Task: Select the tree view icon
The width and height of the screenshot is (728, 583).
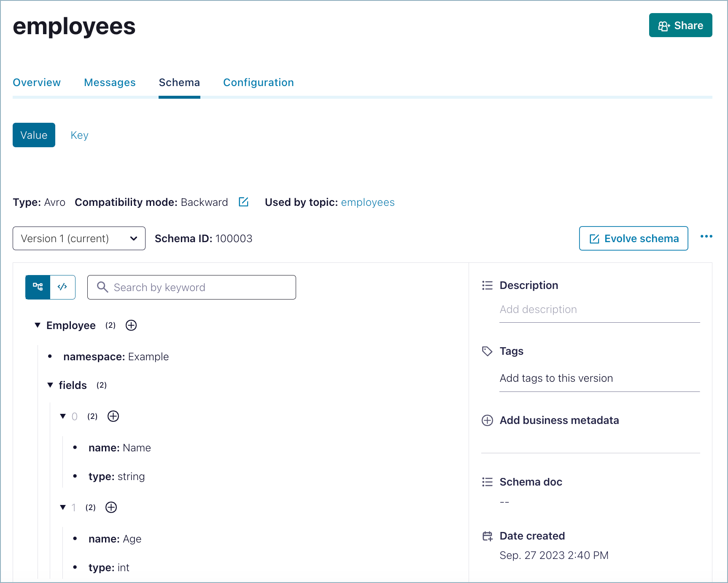Action: pos(38,287)
